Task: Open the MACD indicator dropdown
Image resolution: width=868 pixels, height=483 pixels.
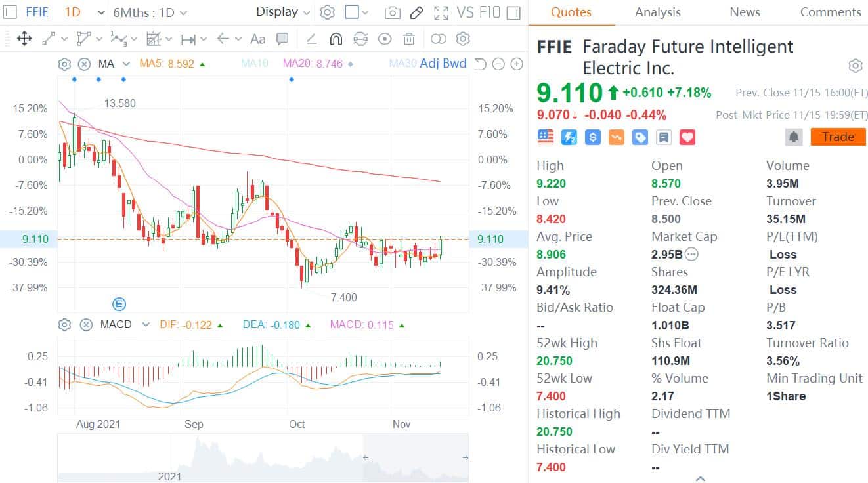Action: coord(146,325)
